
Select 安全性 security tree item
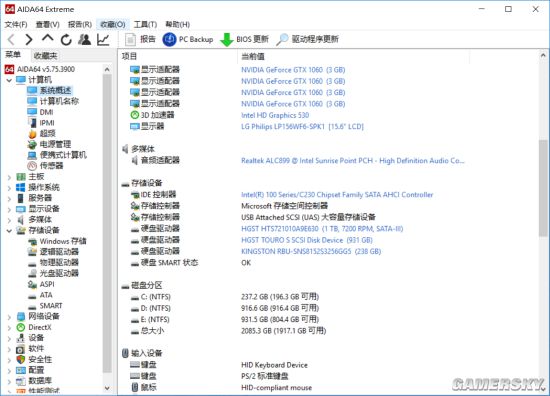click(x=34, y=360)
